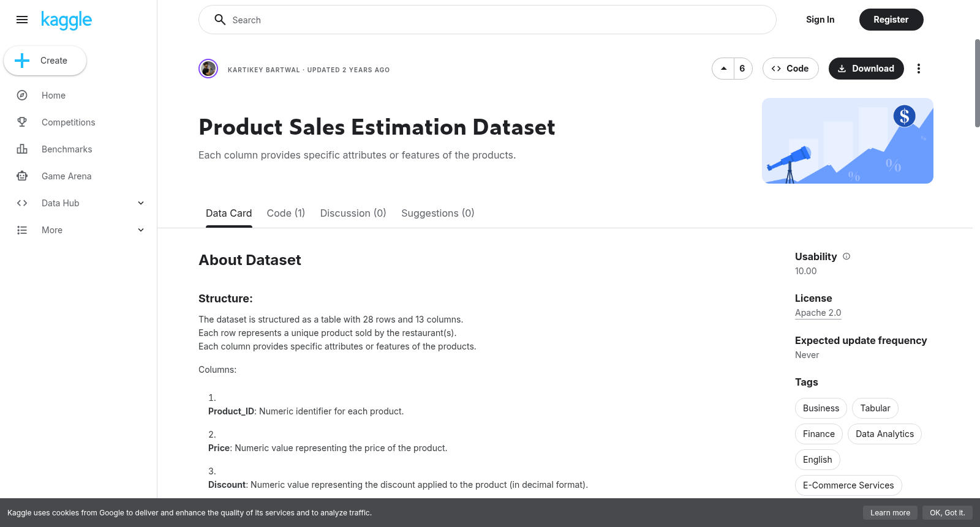Viewport: 980px width, 527px height.
Task: Click the Usability info icon
Action: [846, 256]
